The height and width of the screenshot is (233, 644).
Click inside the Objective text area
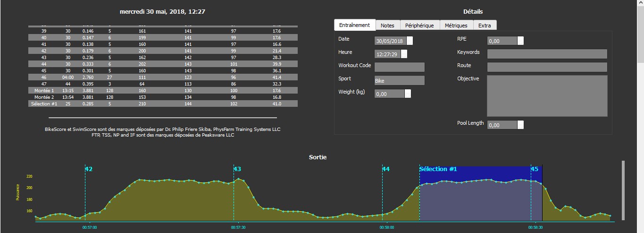547,96
